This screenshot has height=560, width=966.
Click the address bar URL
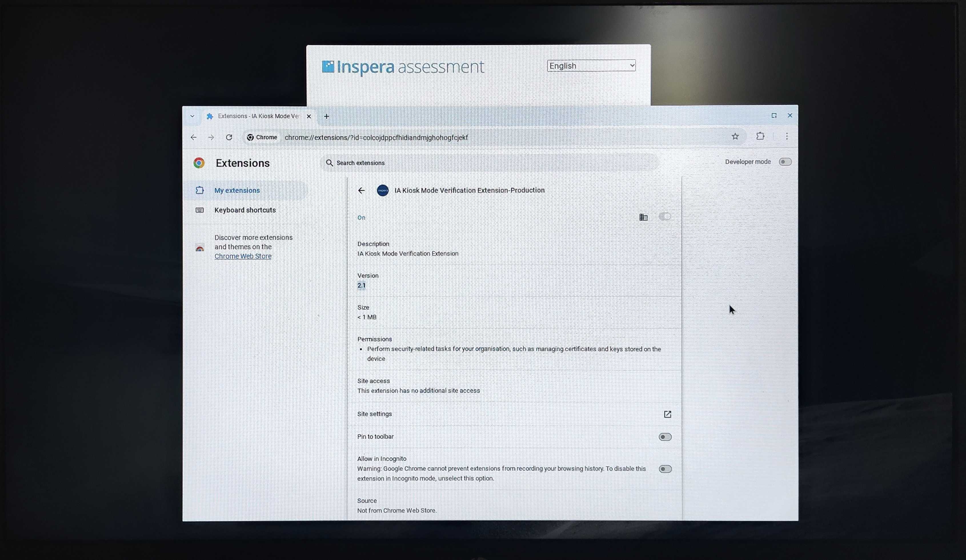point(376,138)
